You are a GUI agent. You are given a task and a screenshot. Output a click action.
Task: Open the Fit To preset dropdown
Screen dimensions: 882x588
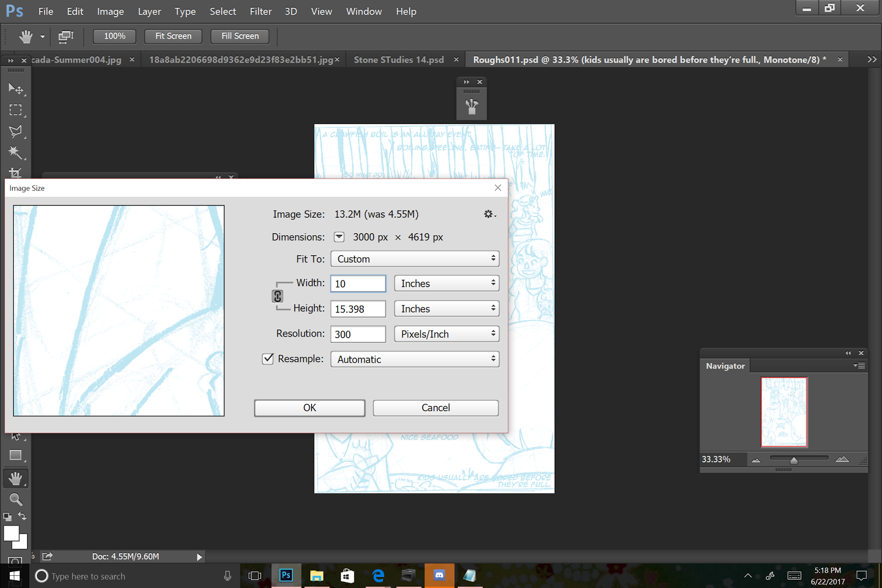(415, 259)
